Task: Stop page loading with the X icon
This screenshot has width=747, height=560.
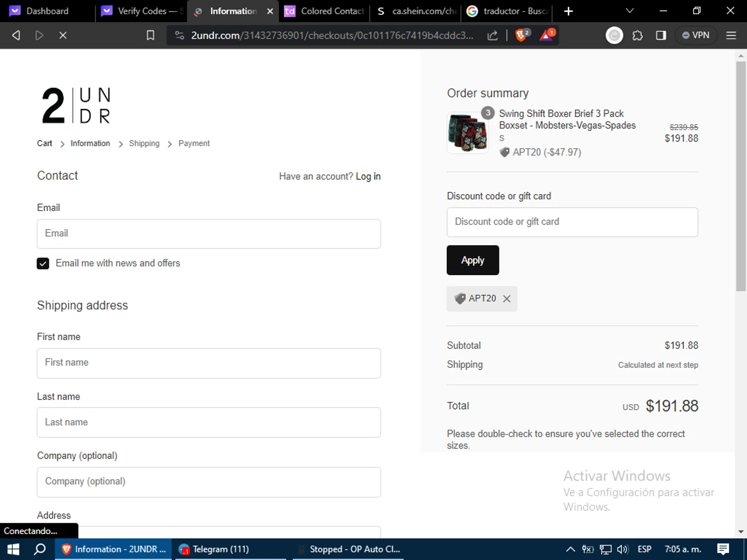Action: 63,35
